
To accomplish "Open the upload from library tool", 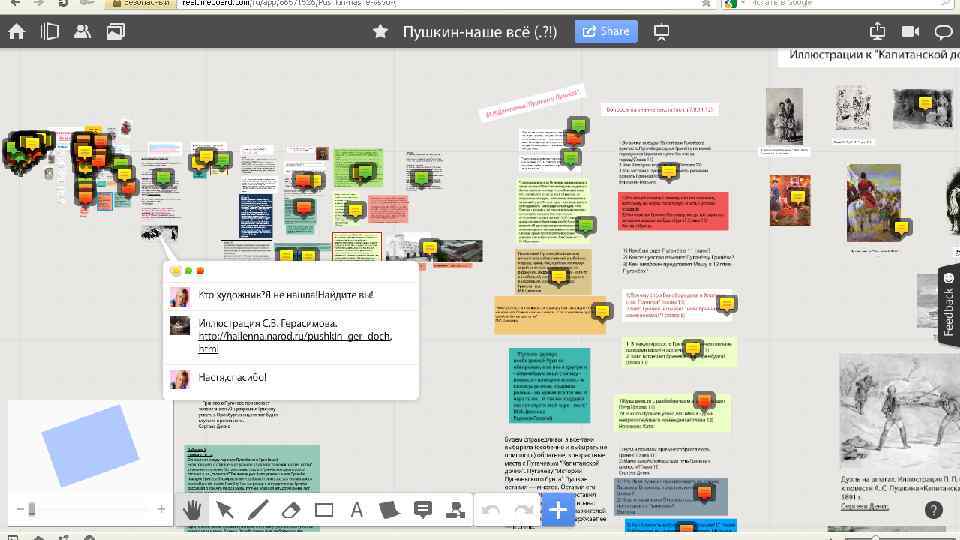I will [x=456, y=509].
